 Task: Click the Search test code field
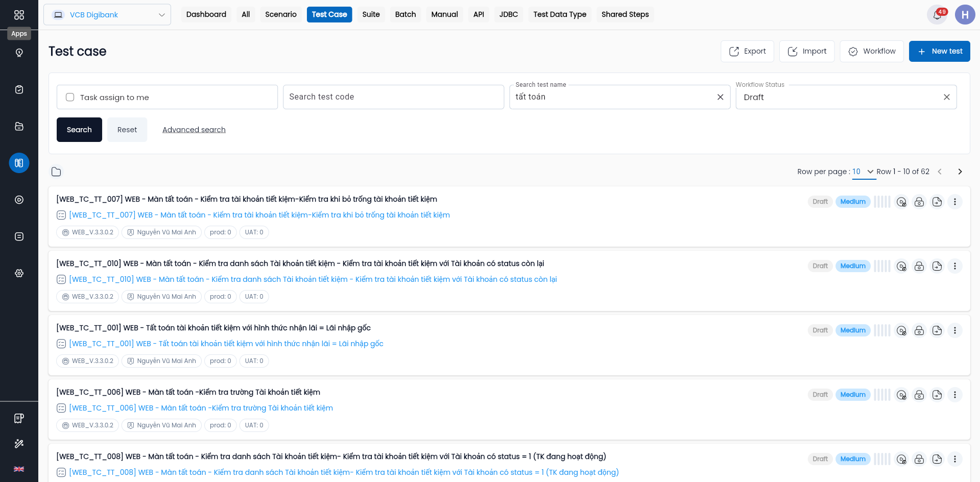point(393,97)
